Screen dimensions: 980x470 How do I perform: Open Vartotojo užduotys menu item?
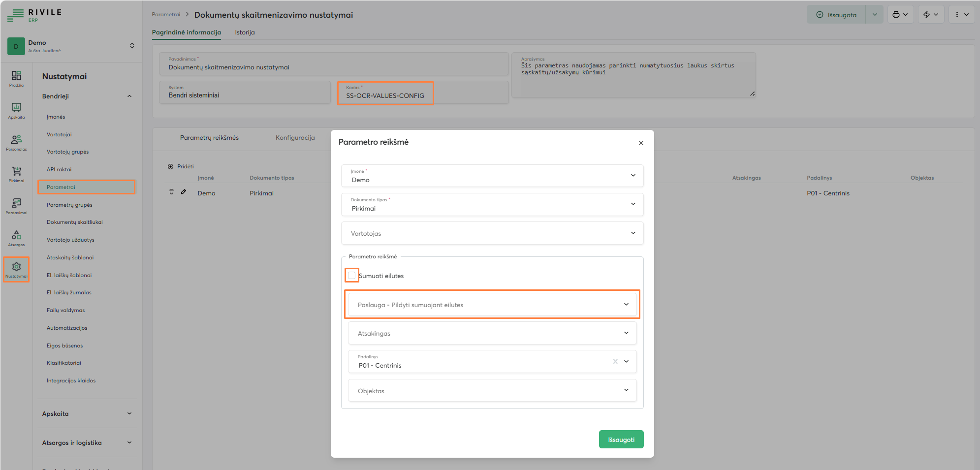point(70,240)
